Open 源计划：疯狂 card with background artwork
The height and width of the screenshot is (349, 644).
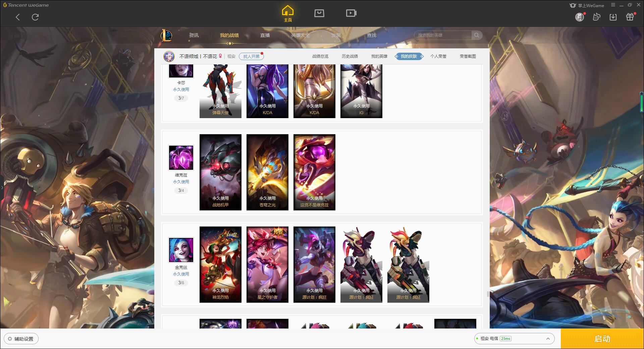point(314,265)
